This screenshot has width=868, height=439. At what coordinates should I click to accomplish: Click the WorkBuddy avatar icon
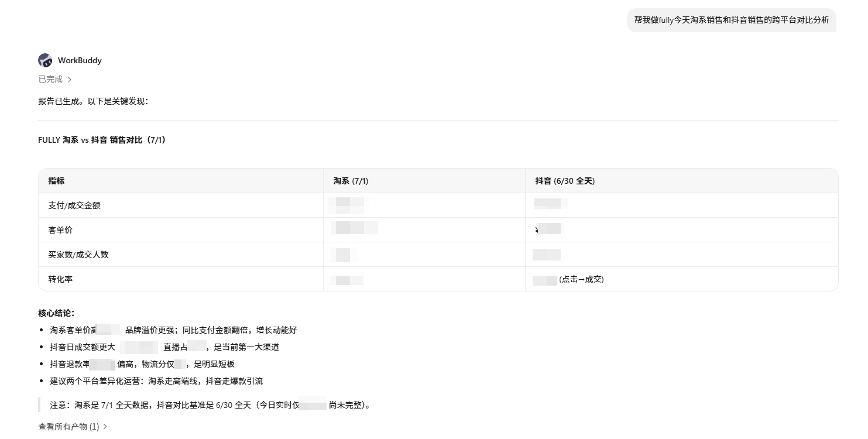45,60
